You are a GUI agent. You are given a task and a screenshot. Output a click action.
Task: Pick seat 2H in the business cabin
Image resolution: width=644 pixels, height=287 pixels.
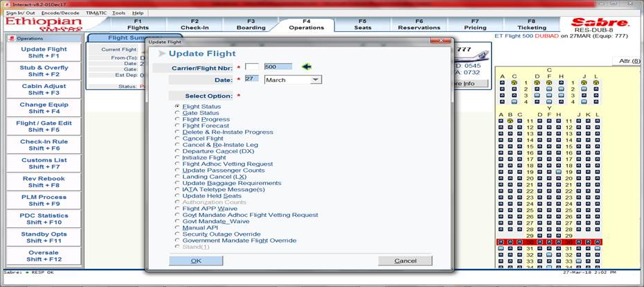pos(562,89)
